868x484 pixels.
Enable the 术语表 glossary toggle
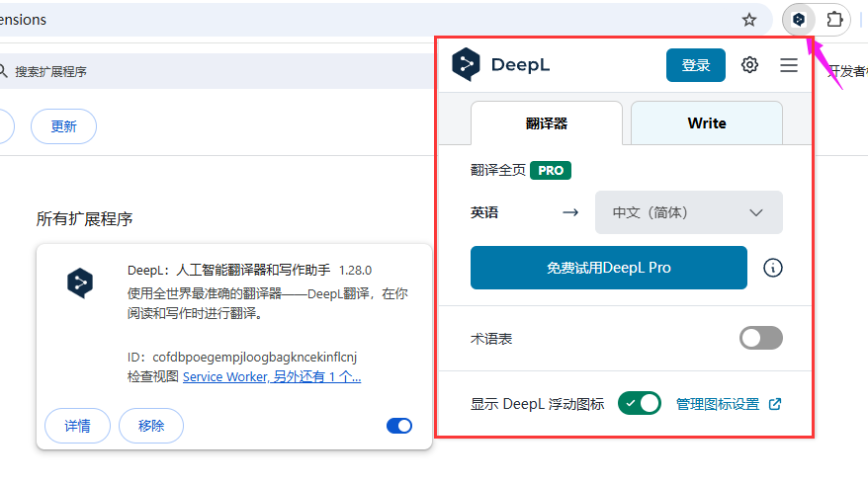tap(761, 338)
